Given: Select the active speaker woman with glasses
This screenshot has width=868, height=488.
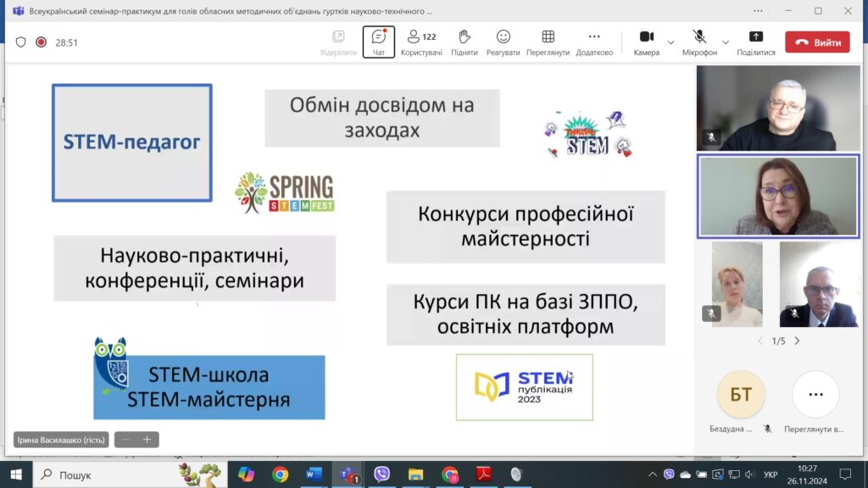Looking at the screenshot, I should tap(778, 197).
